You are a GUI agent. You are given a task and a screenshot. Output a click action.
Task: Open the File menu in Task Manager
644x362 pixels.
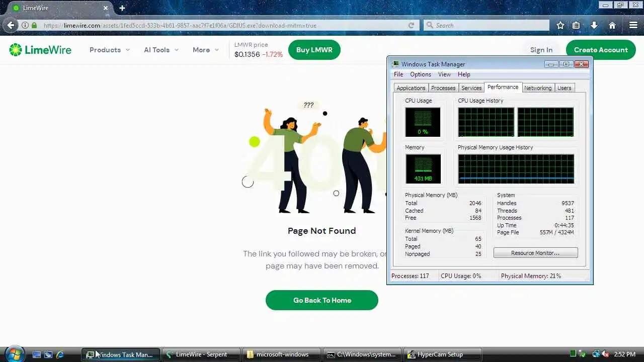[398, 74]
